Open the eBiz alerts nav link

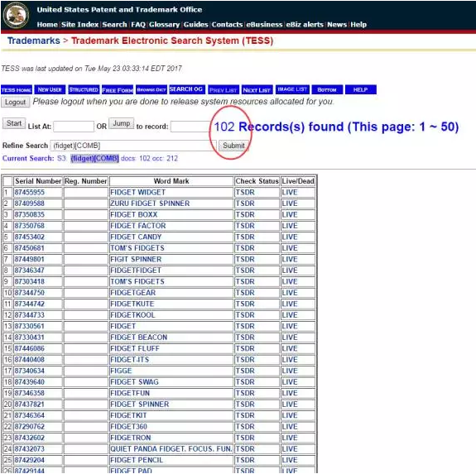tap(305, 25)
